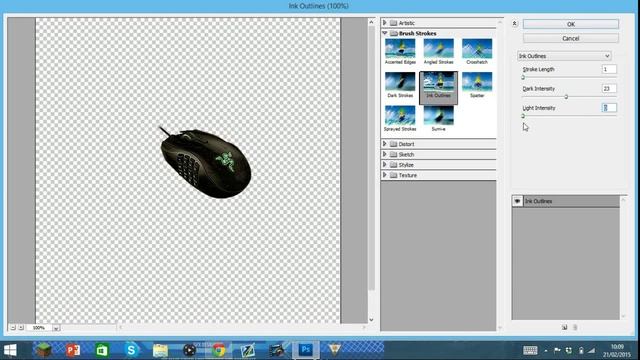640x360 pixels.
Task: Click the OK button
Action: [x=571, y=24]
